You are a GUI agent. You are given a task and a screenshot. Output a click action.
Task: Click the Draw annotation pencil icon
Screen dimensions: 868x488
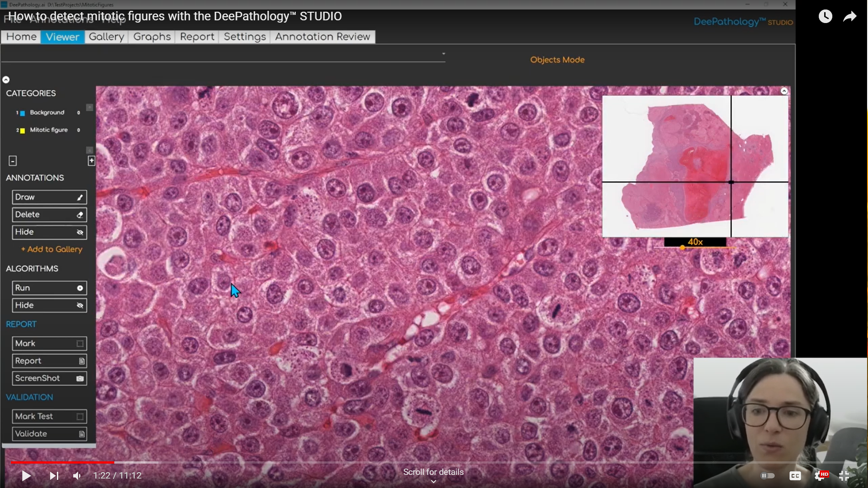pyautogui.click(x=80, y=197)
